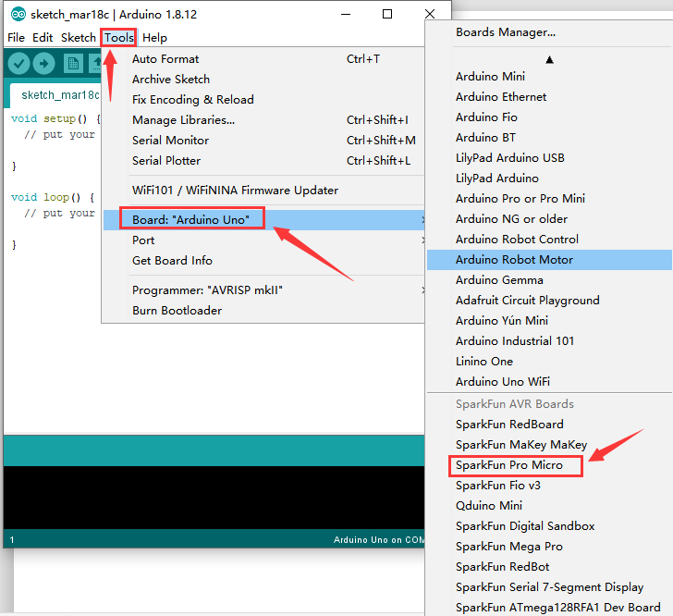This screenshot has width=673, height=616.
Task: Open the Edit menu
Action: [x=43, y=38]
